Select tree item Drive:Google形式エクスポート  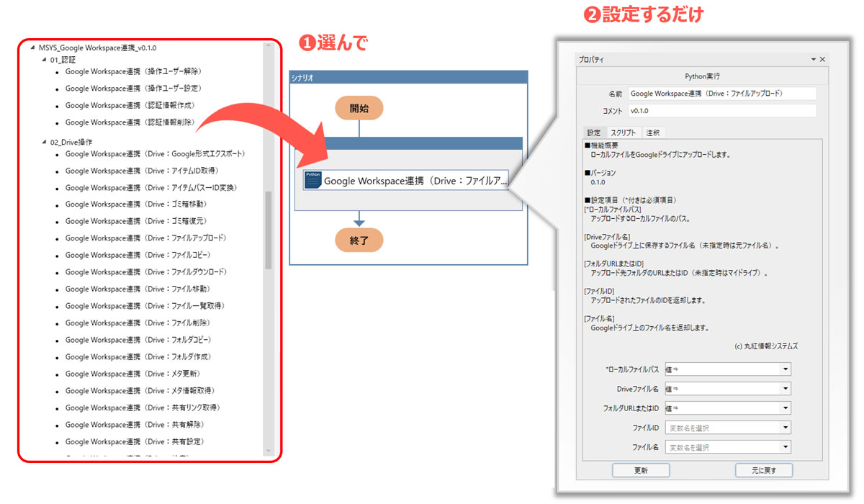click(x=156, y=153)
